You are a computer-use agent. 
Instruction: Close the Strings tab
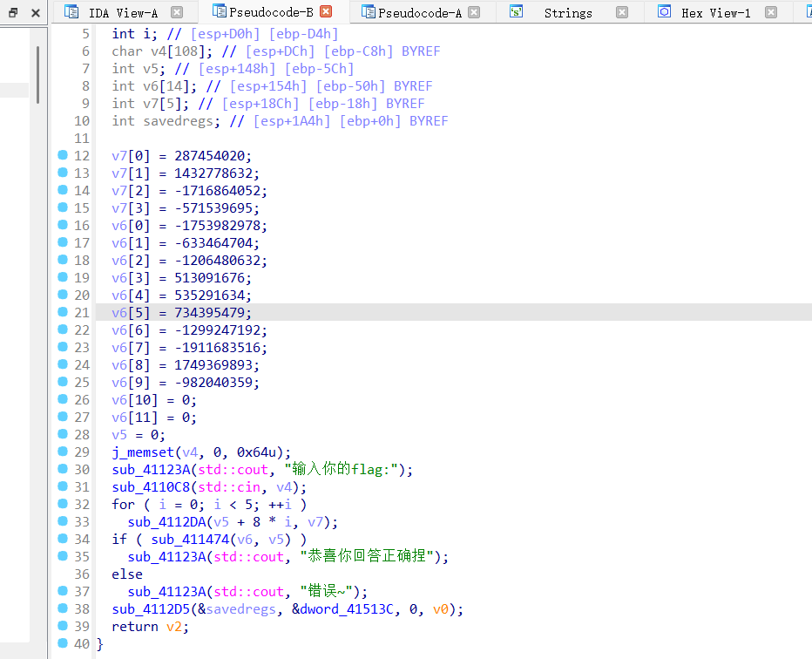point(622,12)
